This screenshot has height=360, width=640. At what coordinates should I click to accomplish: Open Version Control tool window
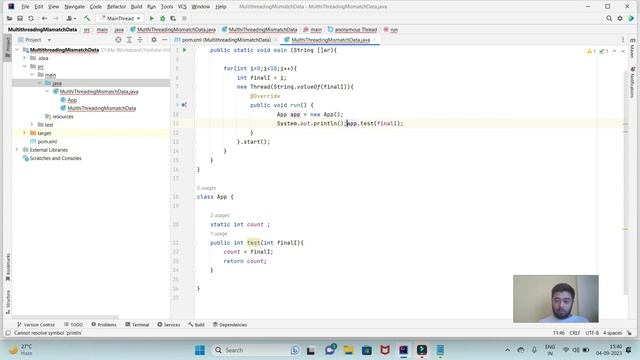[x=36, y=324]
